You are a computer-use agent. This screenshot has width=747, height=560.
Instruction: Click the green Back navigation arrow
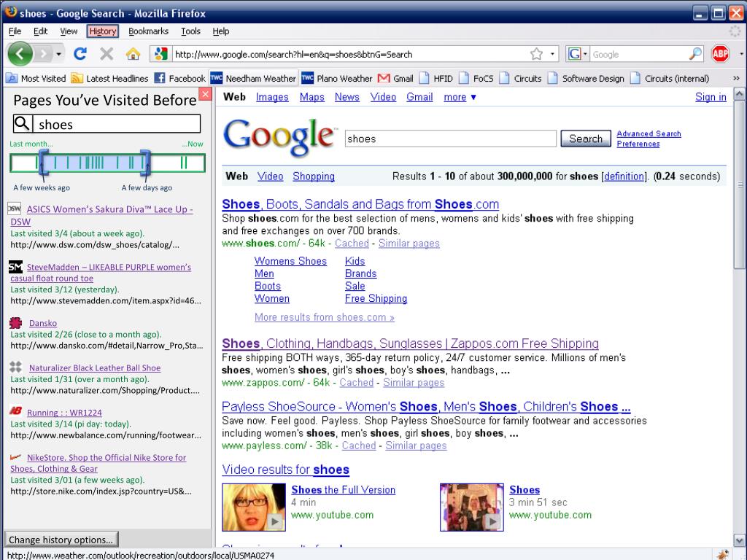pyautogui.click(x=20, y=54)
